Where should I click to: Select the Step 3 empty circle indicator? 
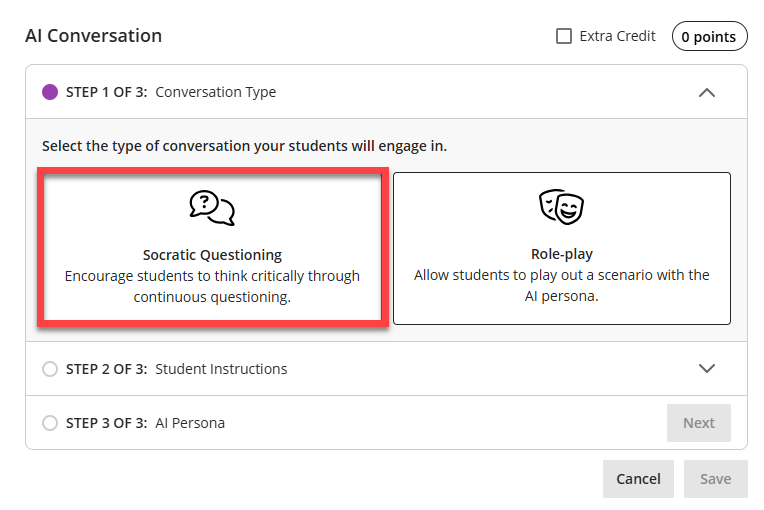point(50,423)
